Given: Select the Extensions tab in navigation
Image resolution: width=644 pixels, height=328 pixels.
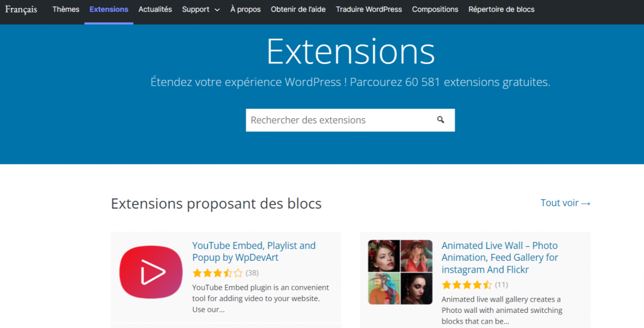Looking at the screenshot, I should (109, 9).
